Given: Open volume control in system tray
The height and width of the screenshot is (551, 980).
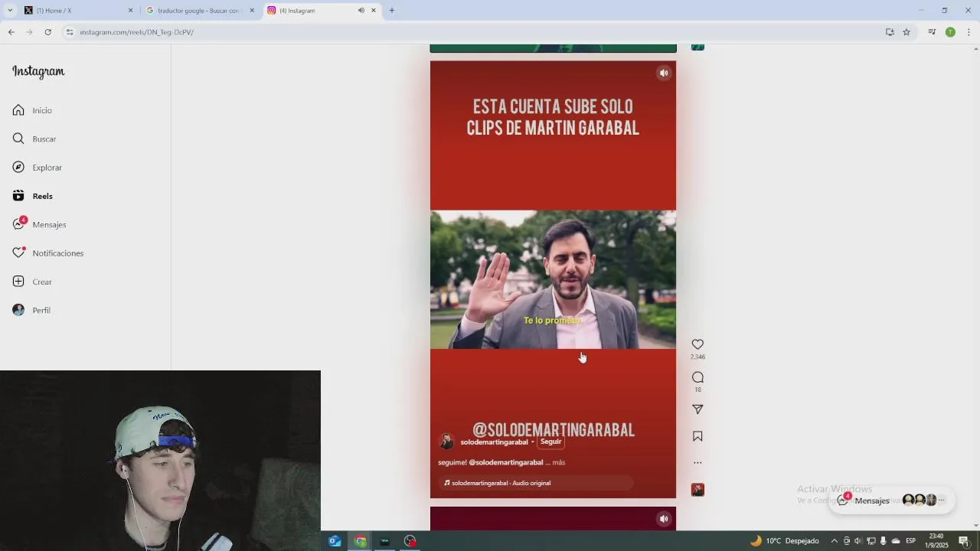Looking at the screenshot, I should click(x=857, y=541).
